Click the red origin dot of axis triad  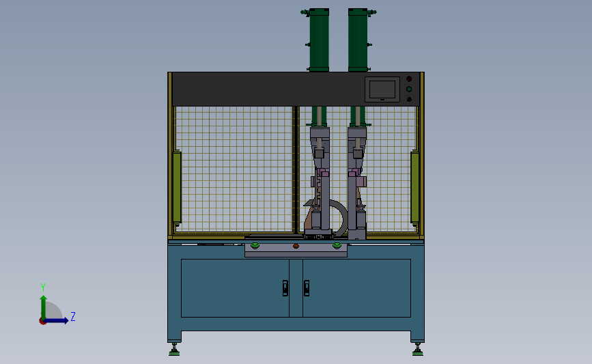(x=42, y=322)
